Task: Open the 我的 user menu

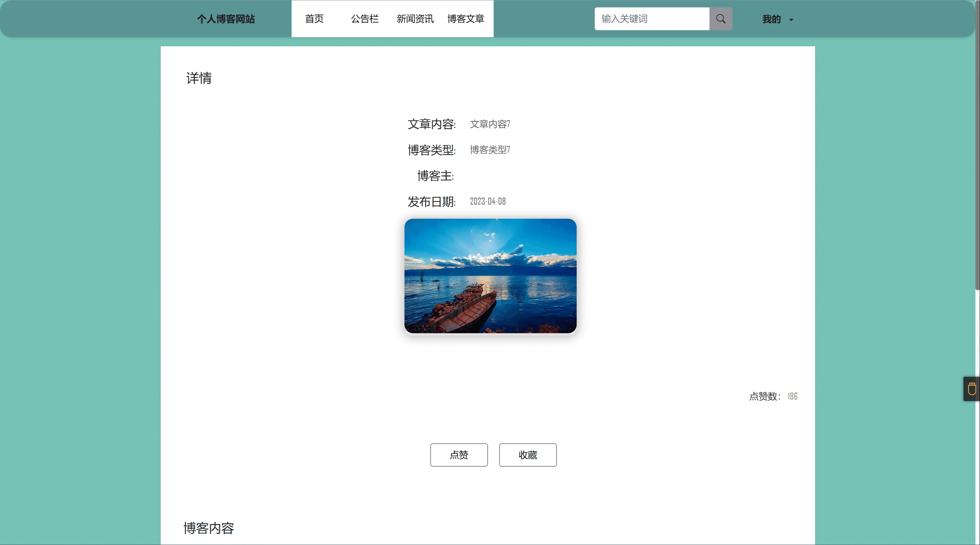Action: coord(771,19)
